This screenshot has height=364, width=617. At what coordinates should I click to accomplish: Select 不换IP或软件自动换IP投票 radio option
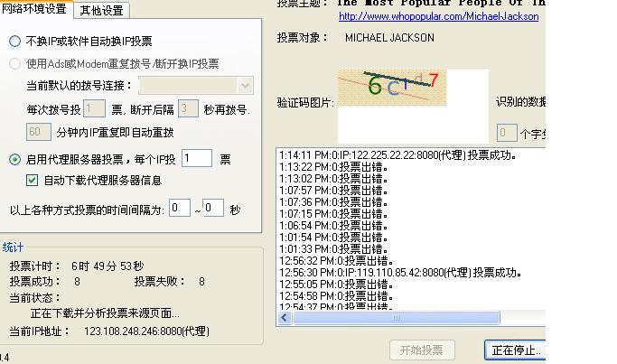(14, 42)
